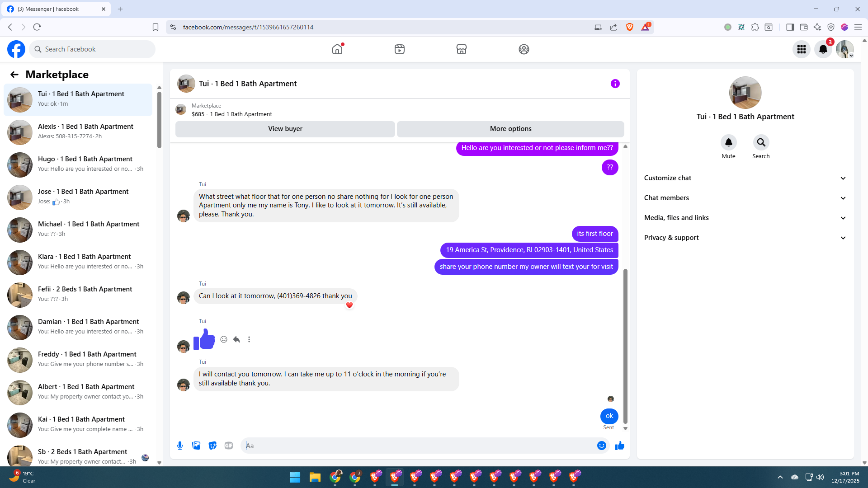
Task: Click the conversation list scrollbar
Action: pyautogui.click(x=159, y=120)
